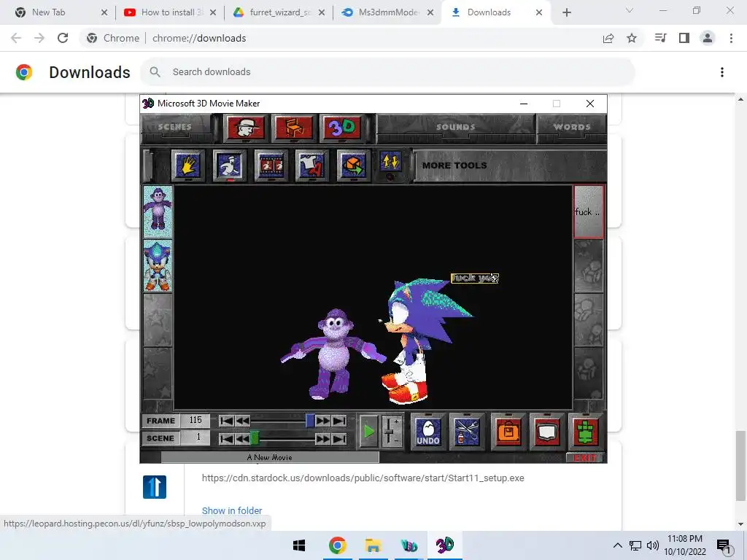This screenshot has height=560, width=747.
Task: Switch to the How to install tab
Action: click(169, 12)
